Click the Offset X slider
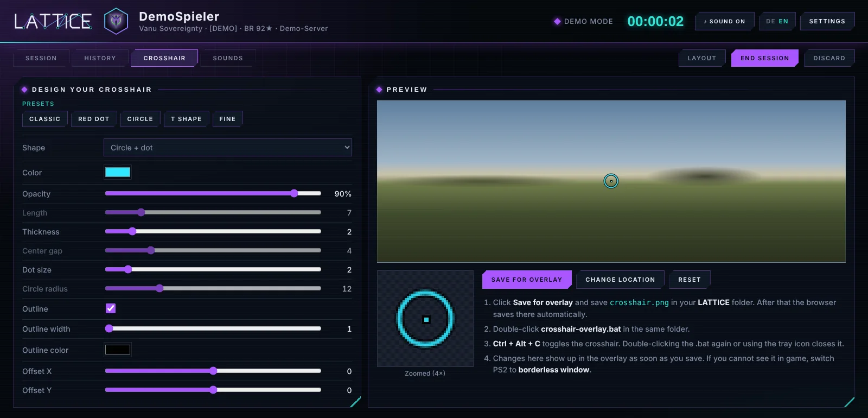868x418 pixels. [213, 371]
